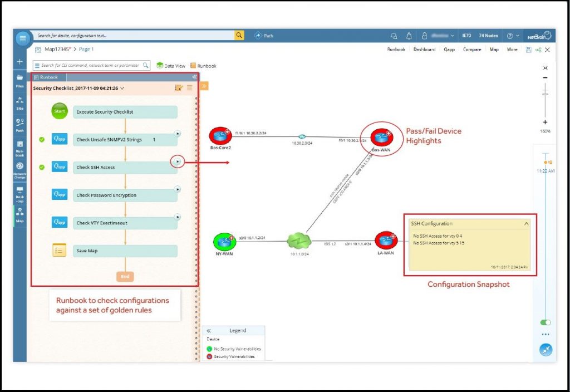Collapse the Legend panel
The image size is (570, 392).
click(x=209, y=331)
